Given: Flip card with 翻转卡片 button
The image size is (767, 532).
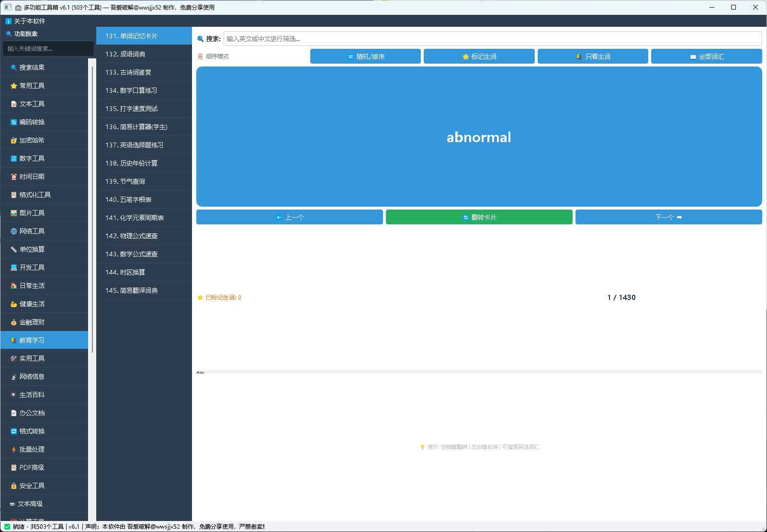Looking at the screenshot, I should tap(479, 217).
